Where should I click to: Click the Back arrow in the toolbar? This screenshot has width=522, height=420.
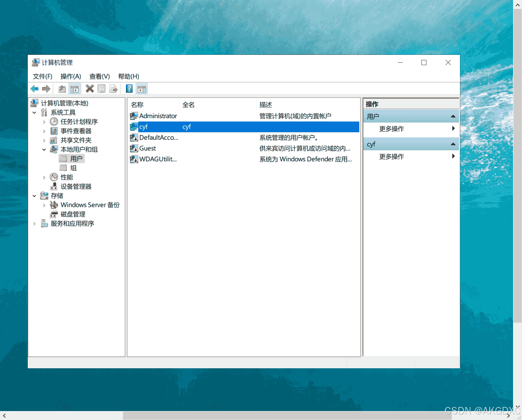point(34,89)
